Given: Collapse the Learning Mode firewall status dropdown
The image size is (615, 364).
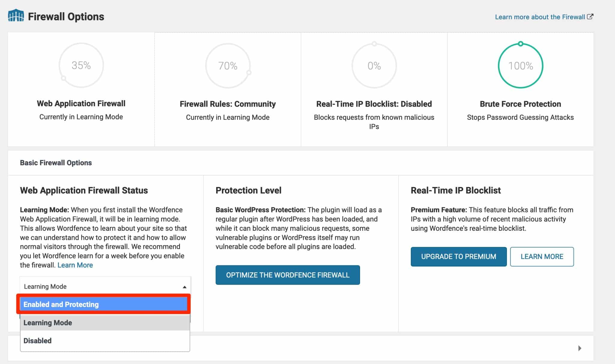Looking at the screenshot, I should (x=105, y=286).
